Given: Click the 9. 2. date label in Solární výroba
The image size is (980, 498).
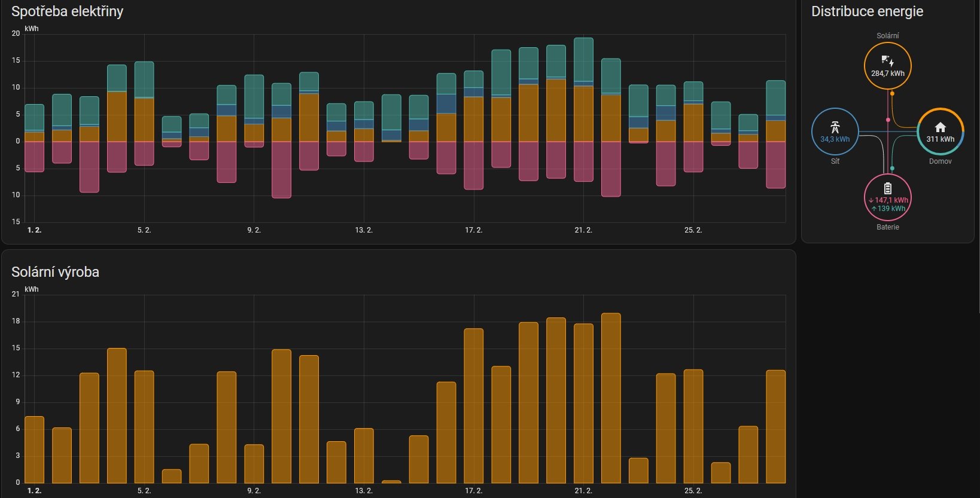Looking at the screenshot, I should [x=254, y=491].
